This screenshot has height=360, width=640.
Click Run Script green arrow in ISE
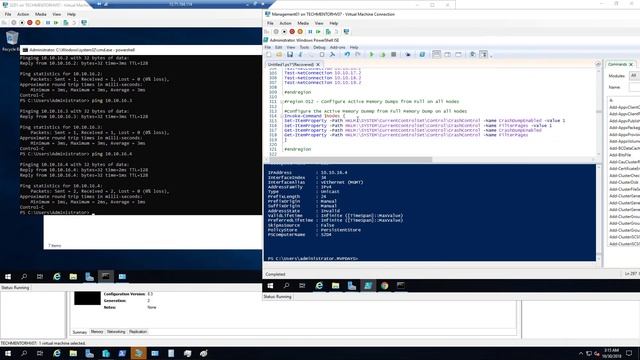[371, 54]
